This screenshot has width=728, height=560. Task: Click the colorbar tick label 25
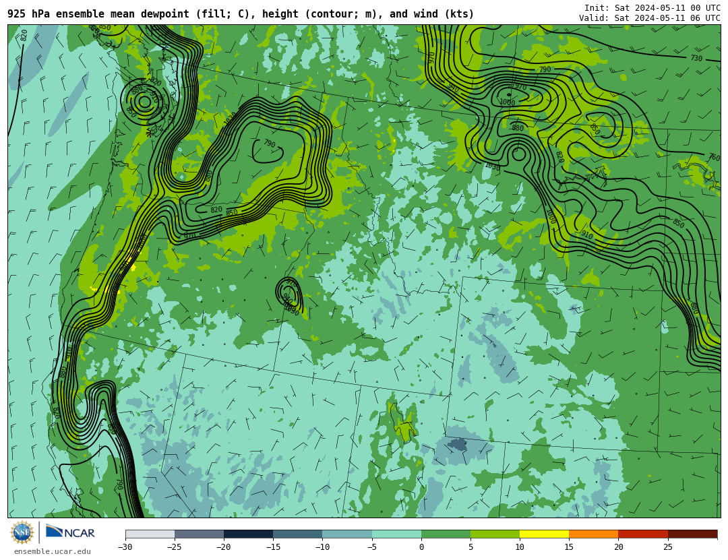[x=667, y=547]
